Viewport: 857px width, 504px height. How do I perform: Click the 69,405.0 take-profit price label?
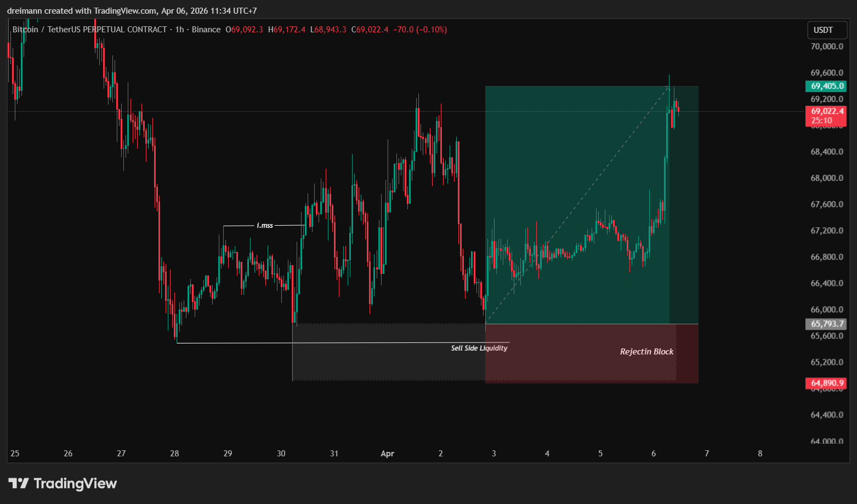coord(826,86)
